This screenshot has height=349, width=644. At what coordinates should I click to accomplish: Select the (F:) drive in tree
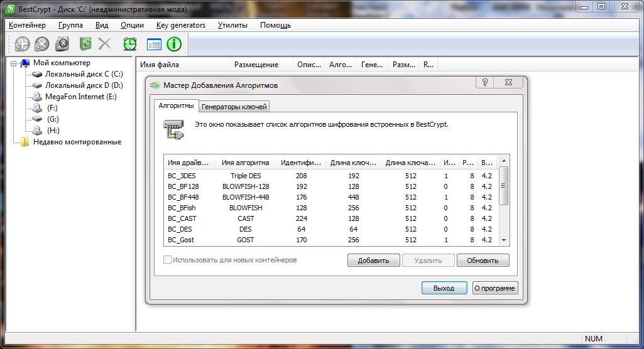pos(52,108)
